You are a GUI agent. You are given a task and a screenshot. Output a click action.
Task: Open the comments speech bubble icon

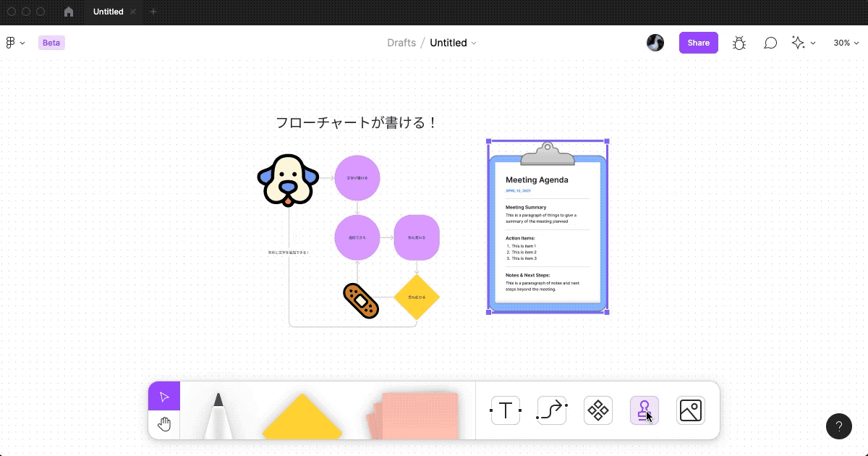click(770, 43)
